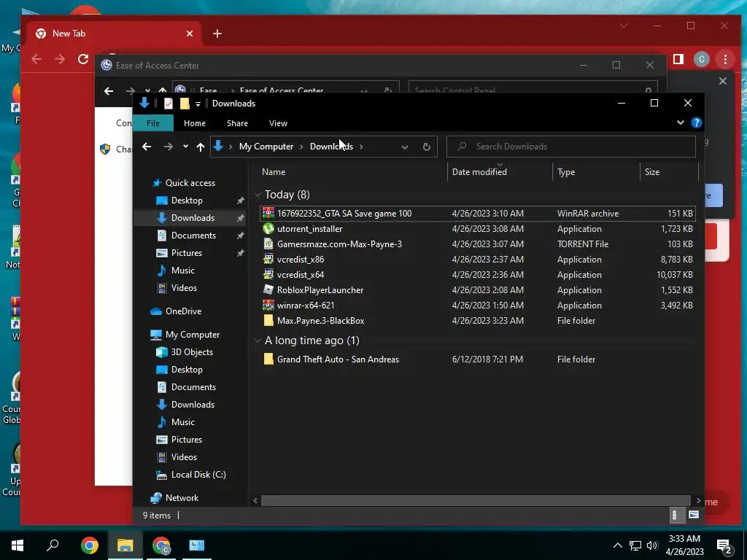This screenshot has width=747, height=560.
Task: Go up one folder level
Action: point(201,147)
